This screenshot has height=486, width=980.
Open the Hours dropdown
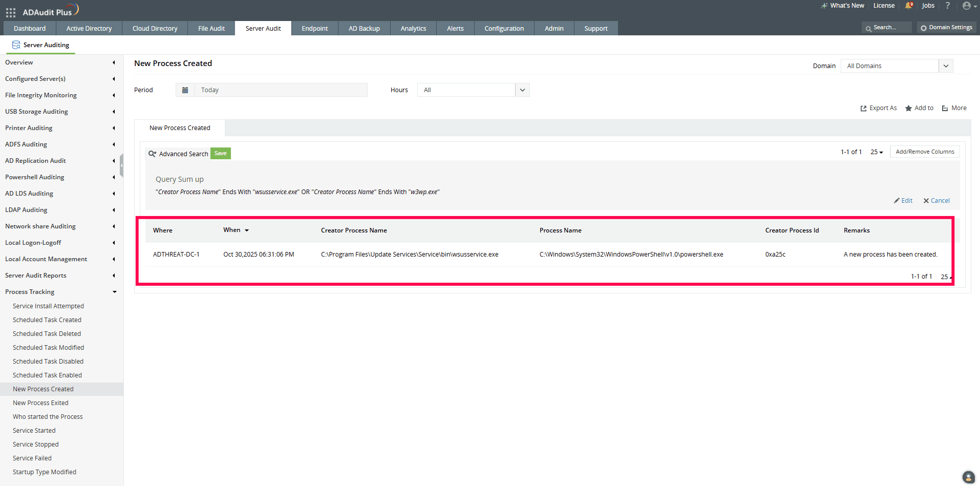[x=522, y=90]
